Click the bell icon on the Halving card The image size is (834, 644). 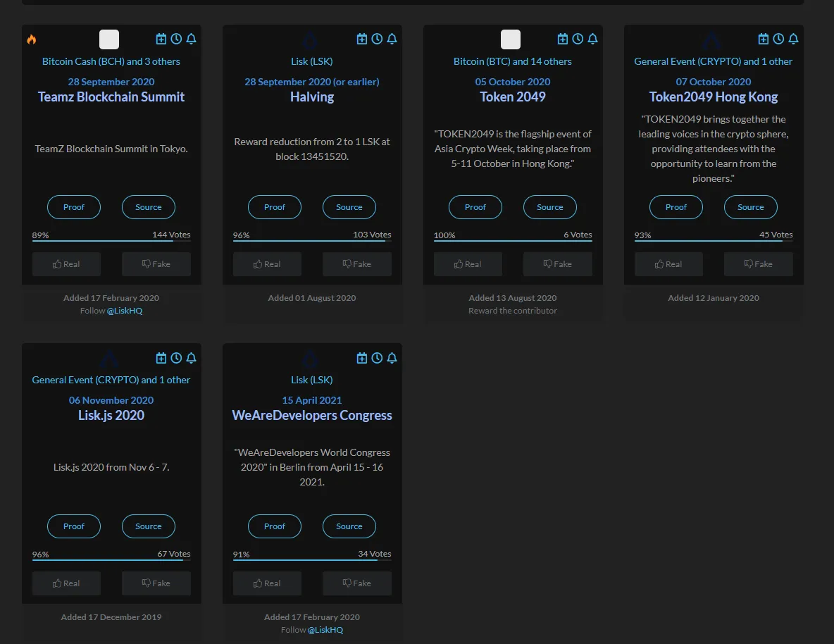(392, 39)
